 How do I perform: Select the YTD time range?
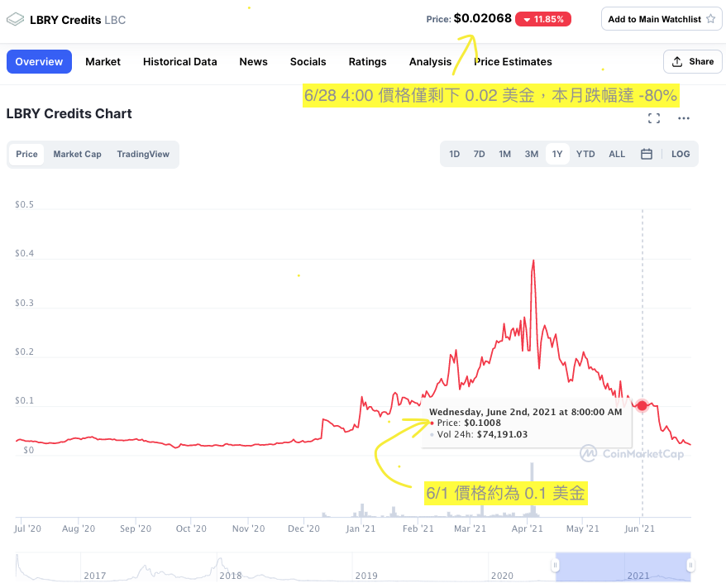pyautogui.click(x=585, y=154)
